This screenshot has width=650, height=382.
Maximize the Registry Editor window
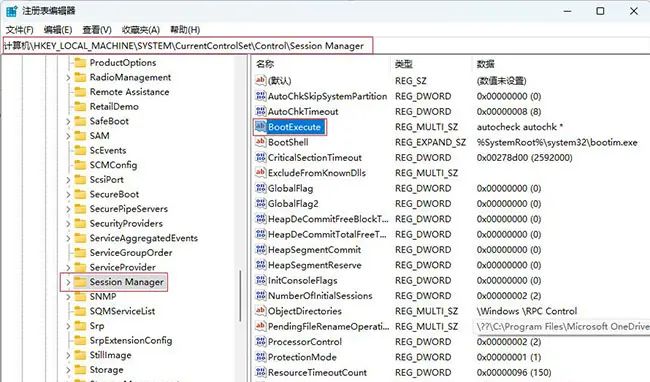tap(600, 11)
